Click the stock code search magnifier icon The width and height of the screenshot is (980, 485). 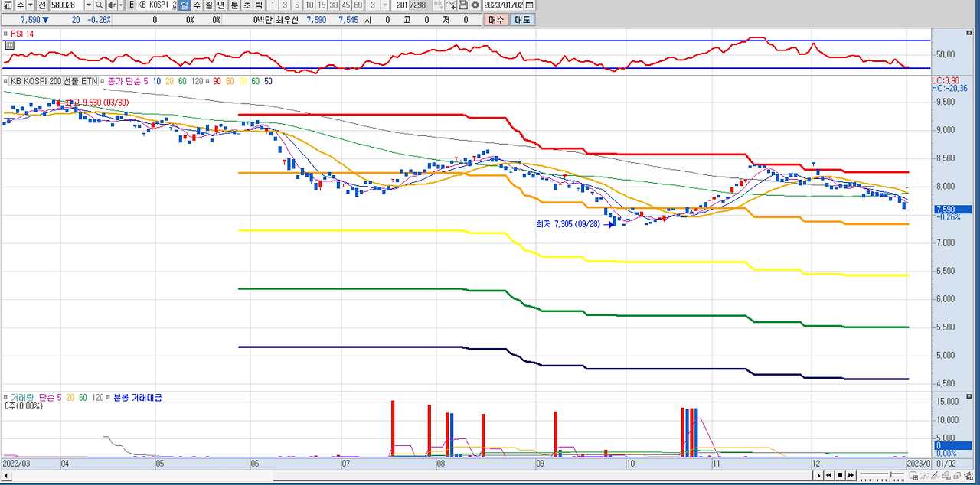coord(99,5)
